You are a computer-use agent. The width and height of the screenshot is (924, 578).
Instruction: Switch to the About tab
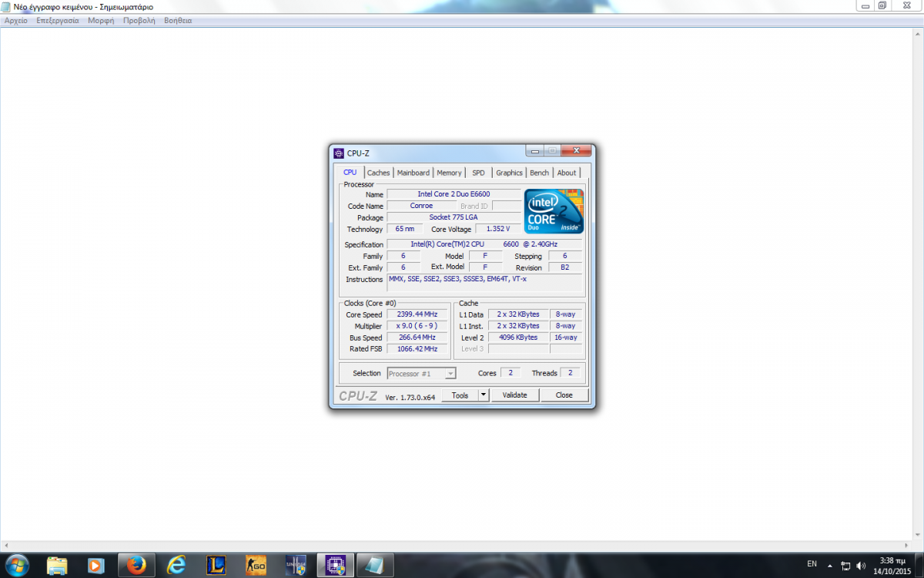[x=567, y=173]
